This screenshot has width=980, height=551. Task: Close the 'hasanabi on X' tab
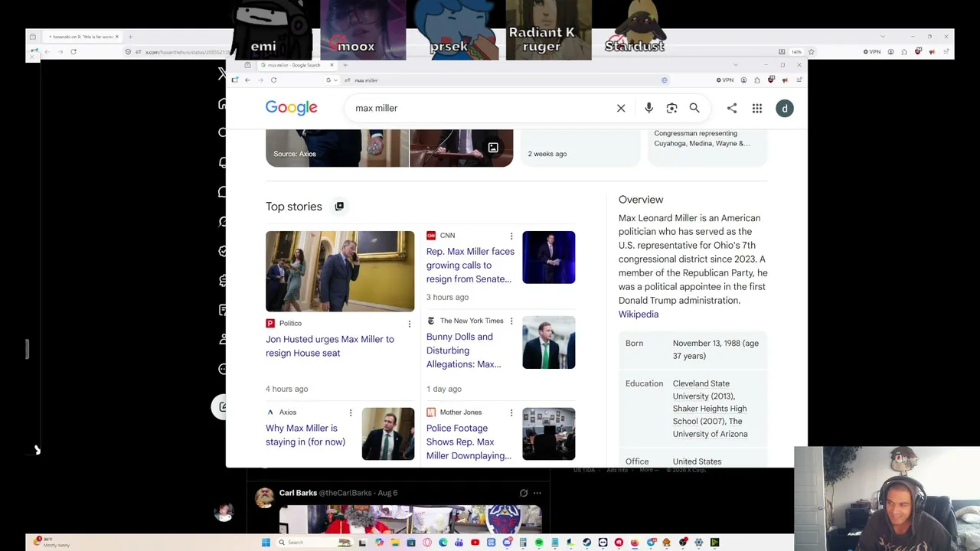coord(116,37)
